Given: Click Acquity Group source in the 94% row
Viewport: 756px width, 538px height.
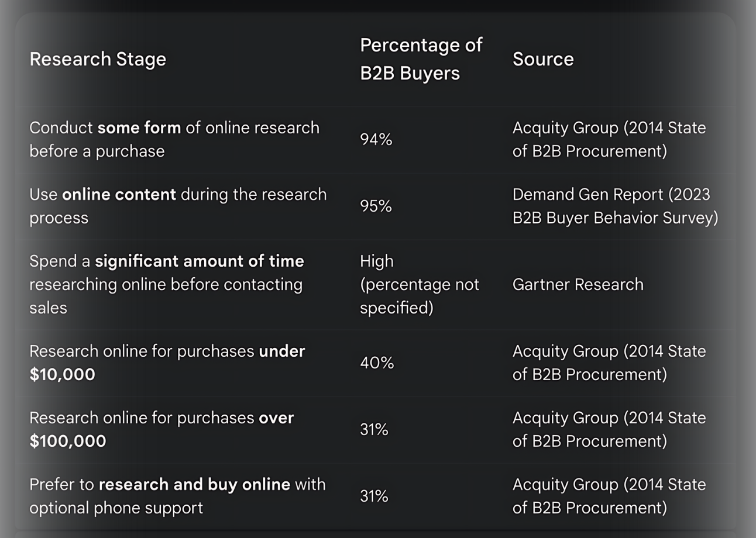Looking at the screenshot, I should tap(609, 139).
